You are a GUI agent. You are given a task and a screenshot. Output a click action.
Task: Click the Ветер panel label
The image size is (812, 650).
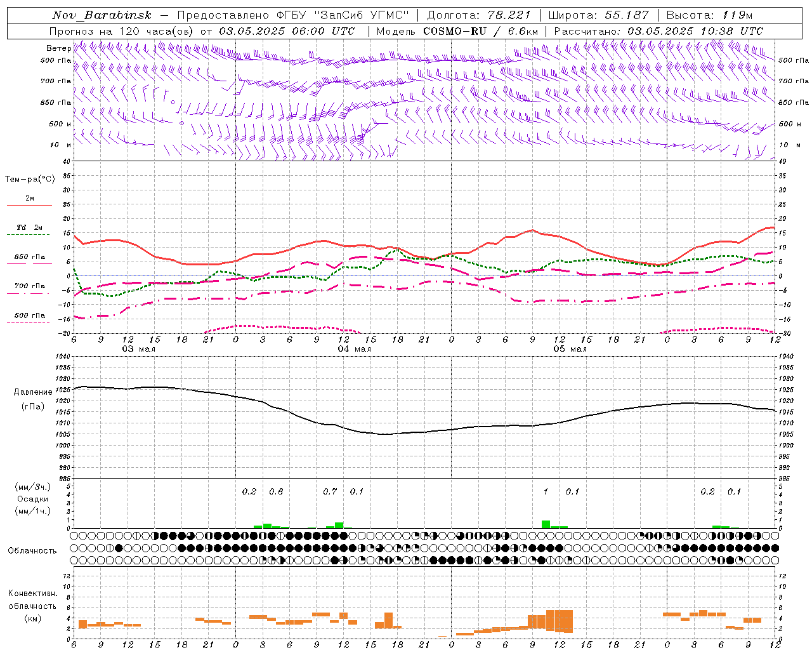coord(58,48)
